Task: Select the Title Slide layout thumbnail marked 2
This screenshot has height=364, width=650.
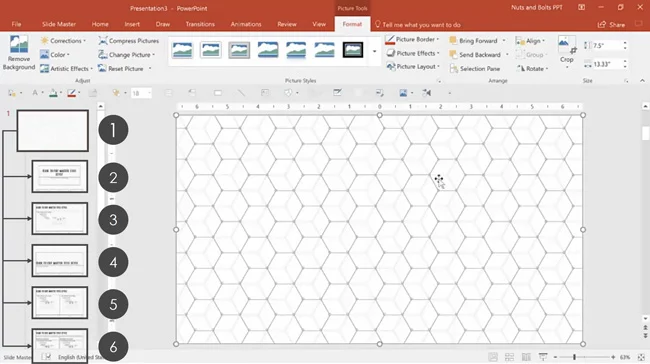Action: tap(60, 177)
